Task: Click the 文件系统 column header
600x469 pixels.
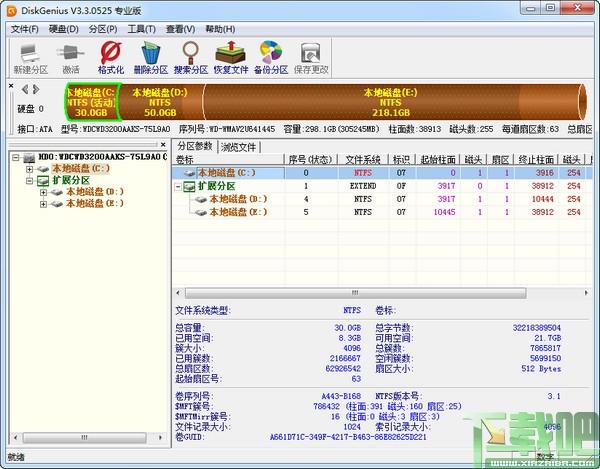Action: pos(363,160)
